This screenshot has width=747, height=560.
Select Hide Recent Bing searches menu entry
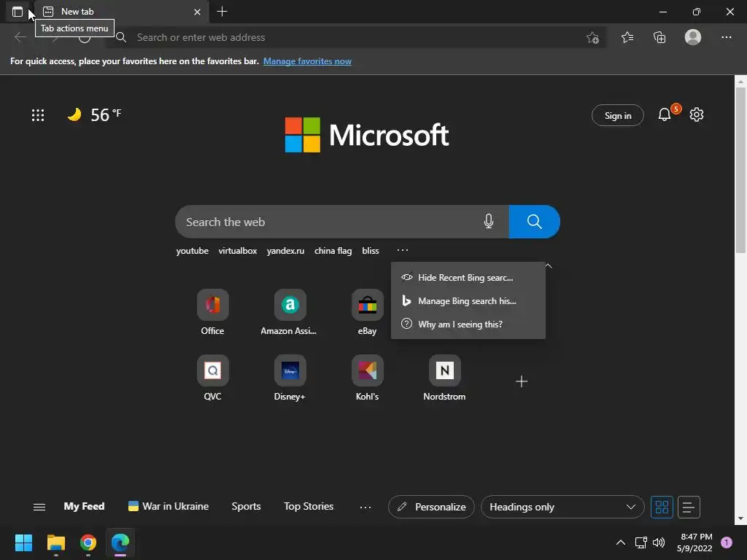[x=468, y=278]
